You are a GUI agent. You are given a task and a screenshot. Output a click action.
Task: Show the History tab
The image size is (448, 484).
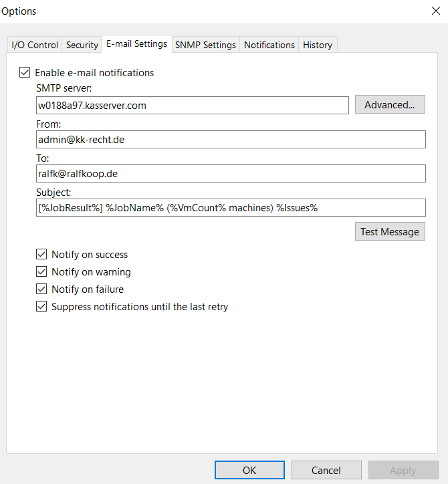pyautogui.click(x=317, y=45)
